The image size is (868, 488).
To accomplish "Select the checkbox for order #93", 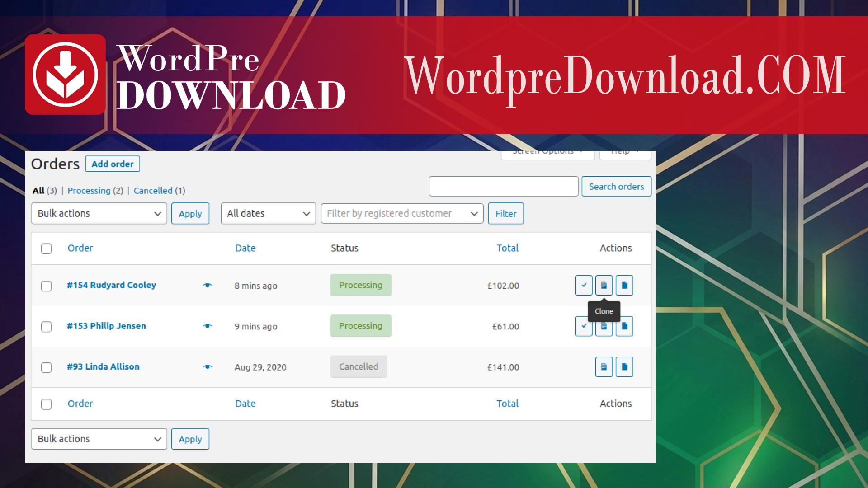I will click(x=46, y=367).
